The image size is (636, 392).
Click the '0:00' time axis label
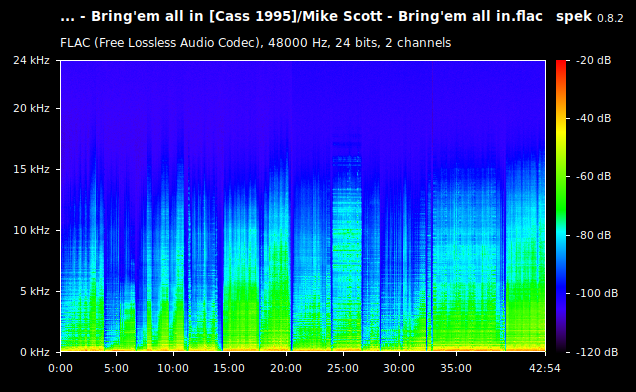(60, 368)
